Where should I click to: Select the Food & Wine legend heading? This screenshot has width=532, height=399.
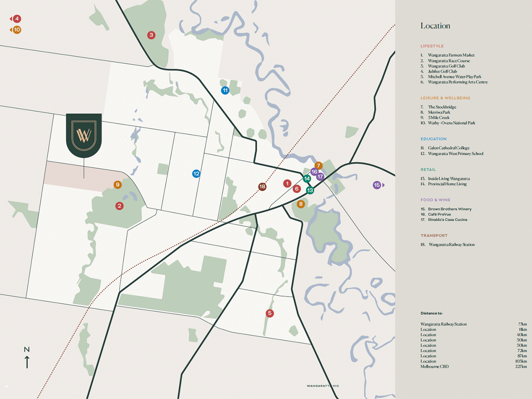click(435, 200)
